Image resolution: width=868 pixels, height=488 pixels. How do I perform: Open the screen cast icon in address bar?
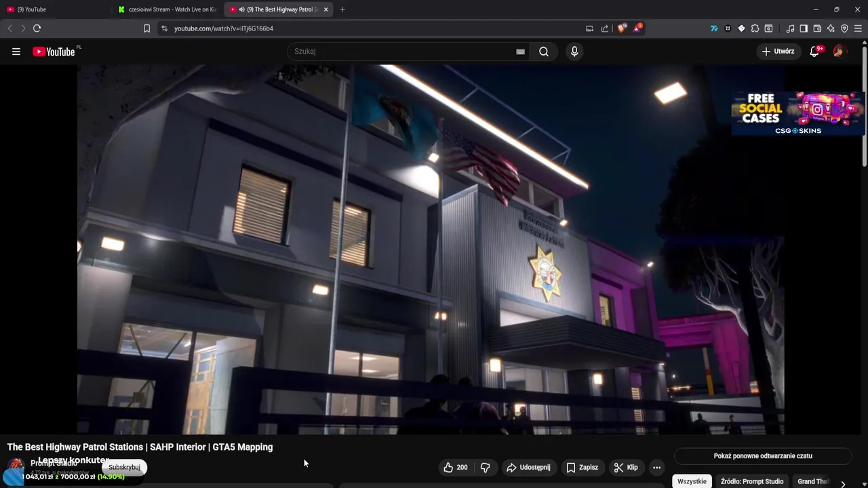tap(589, 28)
